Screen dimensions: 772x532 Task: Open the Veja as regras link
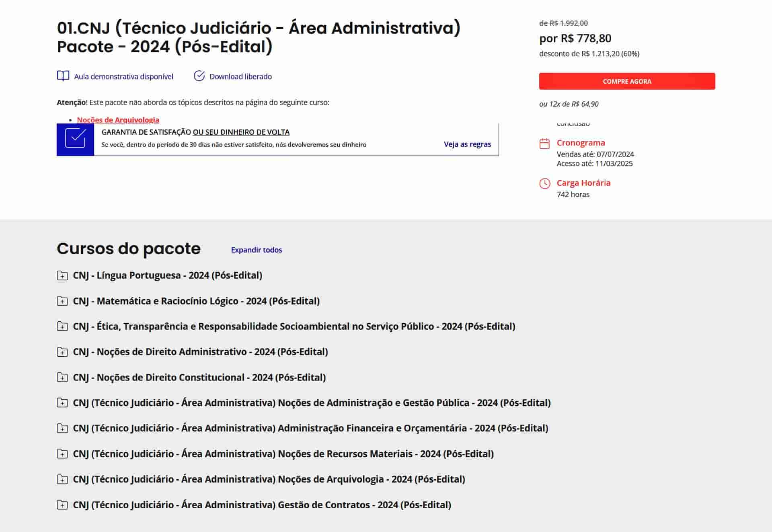pos(467,144)
